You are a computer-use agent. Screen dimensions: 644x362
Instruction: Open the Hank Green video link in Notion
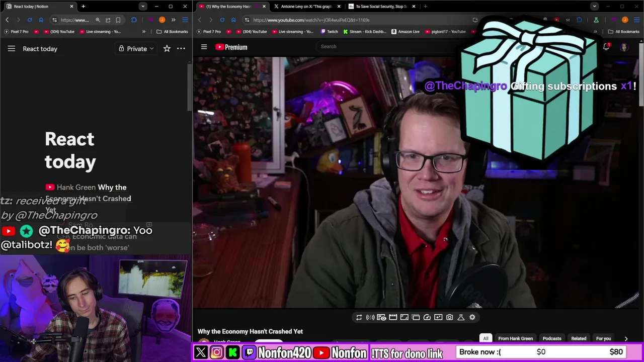[x=88, y=199]
